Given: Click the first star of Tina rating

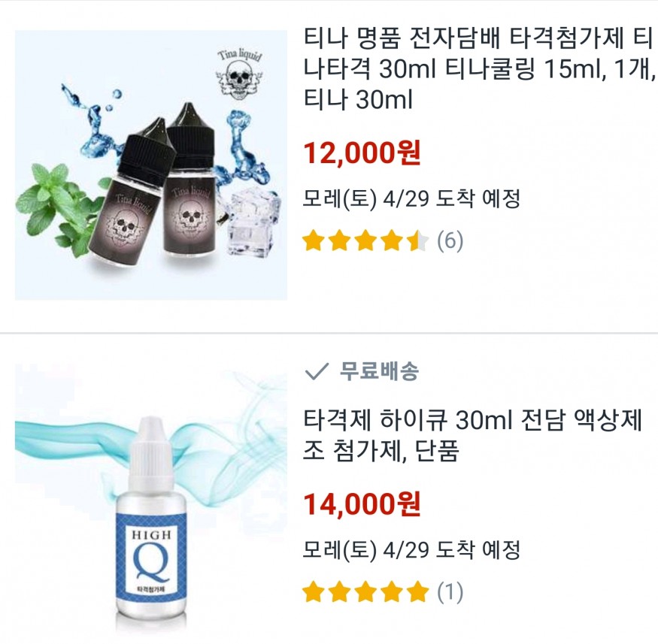Looking at the screenshot, I should 314,241.
